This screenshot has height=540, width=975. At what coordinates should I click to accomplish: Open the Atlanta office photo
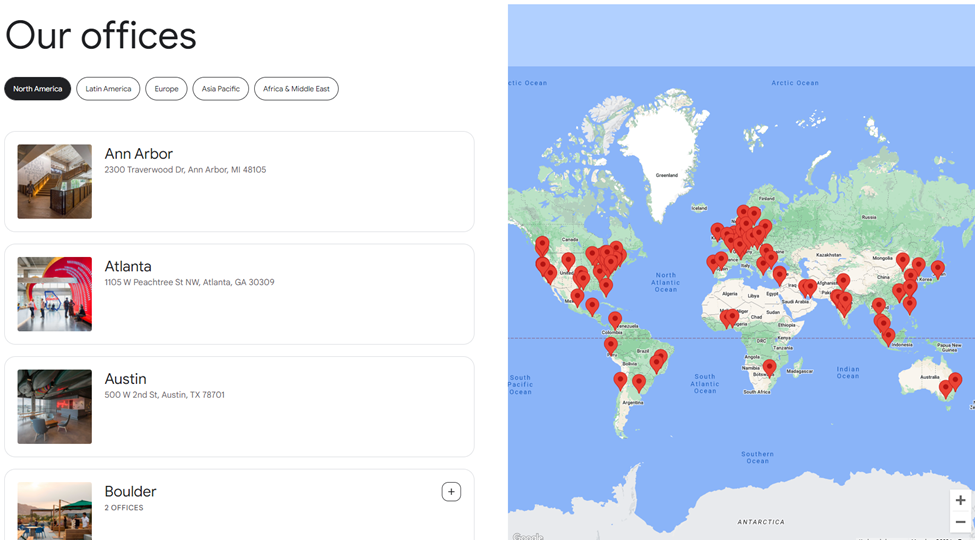[x=55, y=294]
